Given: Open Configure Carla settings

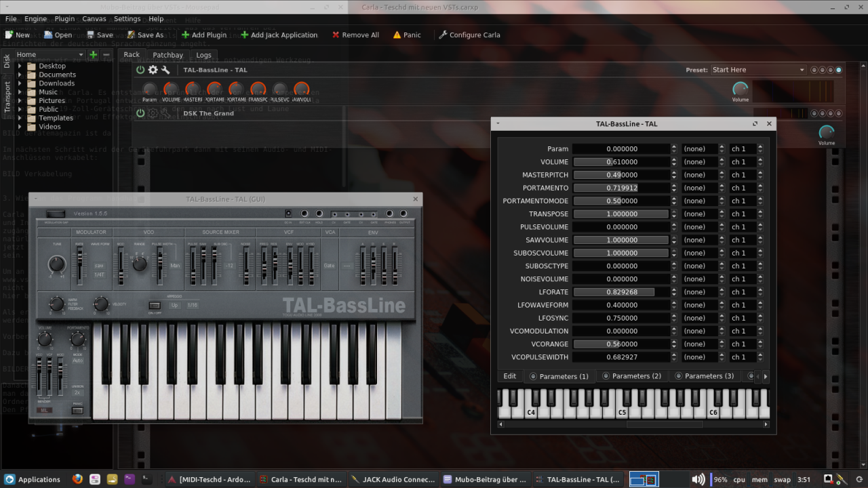Looking at the screenshot, I should (x=469, y=35).
